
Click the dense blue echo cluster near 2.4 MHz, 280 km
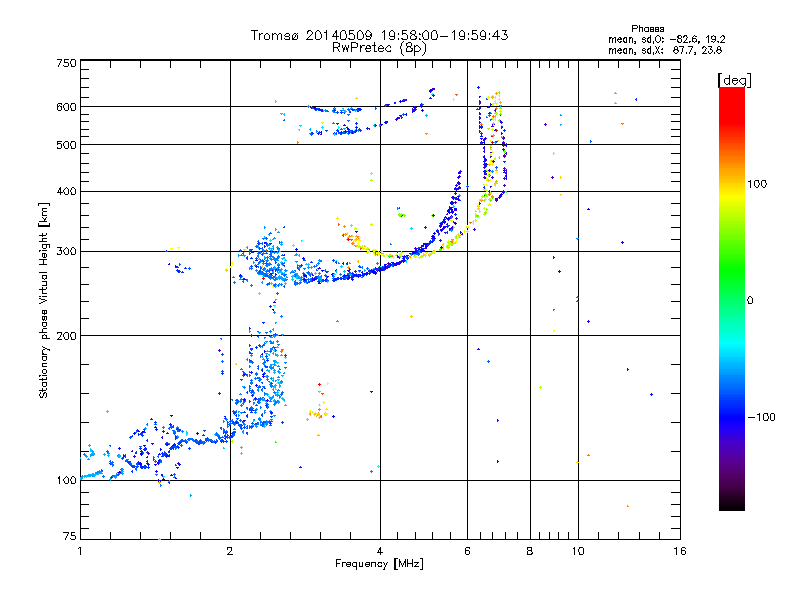click(268, 260)
